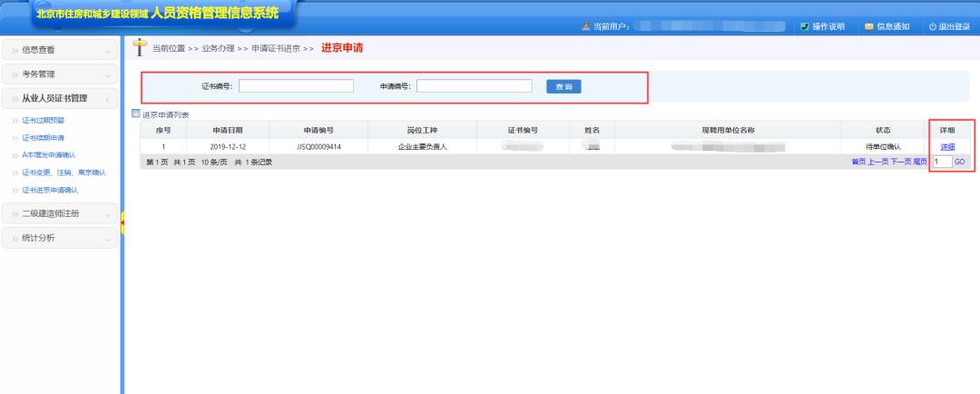
Task: Click the 当前用户 person icon
Action: pos(585,26)
